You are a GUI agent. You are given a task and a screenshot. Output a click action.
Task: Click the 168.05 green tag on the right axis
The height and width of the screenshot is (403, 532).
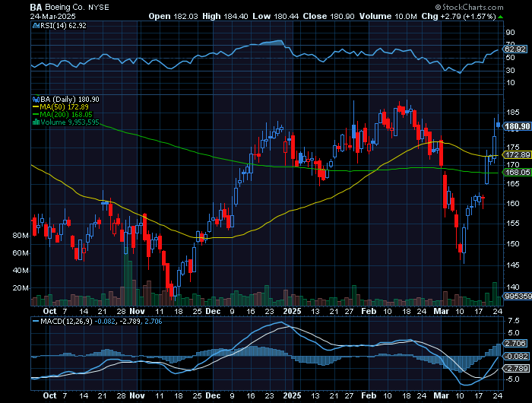point(518,173)
